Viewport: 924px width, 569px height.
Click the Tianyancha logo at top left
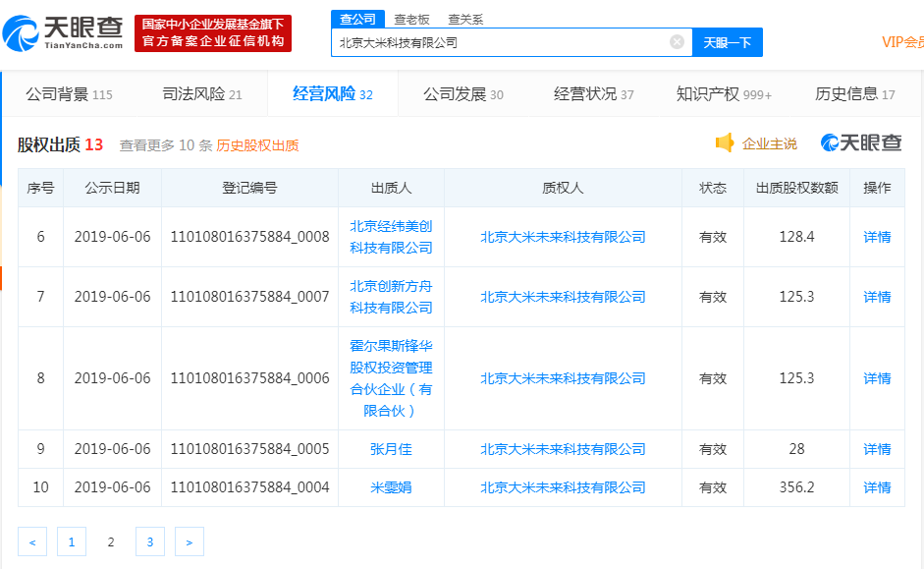[64, 32]
